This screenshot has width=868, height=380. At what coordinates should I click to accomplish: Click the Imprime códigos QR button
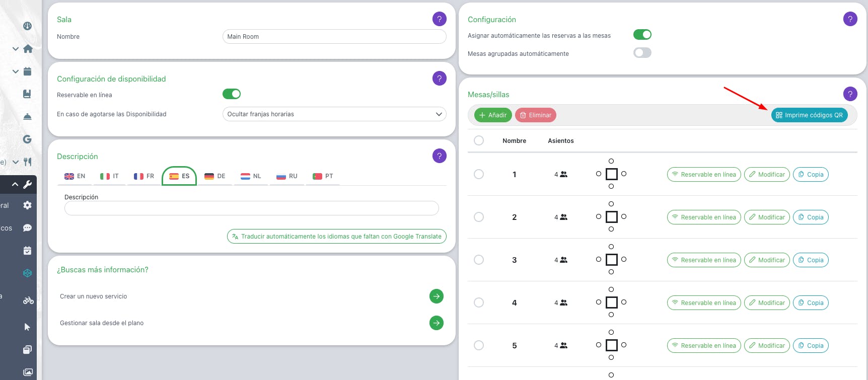tap(809, 115)
